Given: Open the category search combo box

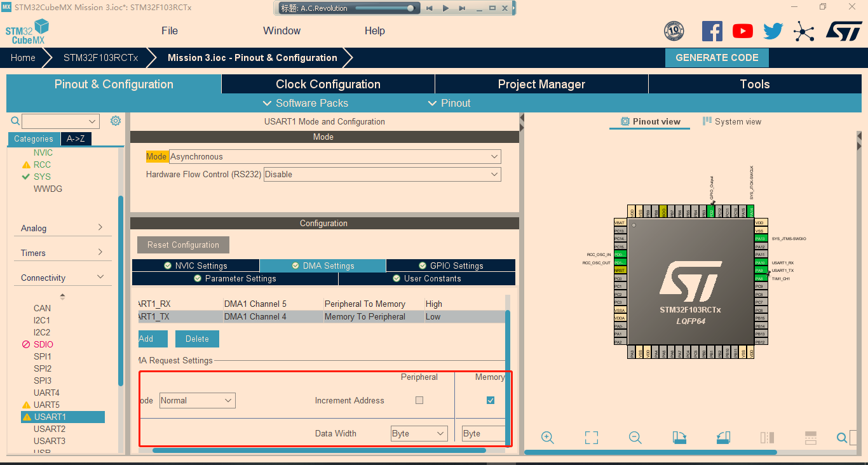Looking at the screenshot, I should [x=60, y=121].
